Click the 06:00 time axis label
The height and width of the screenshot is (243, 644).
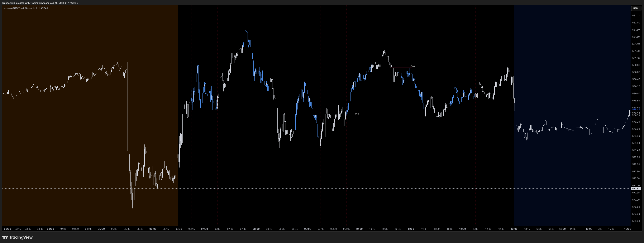153,229
